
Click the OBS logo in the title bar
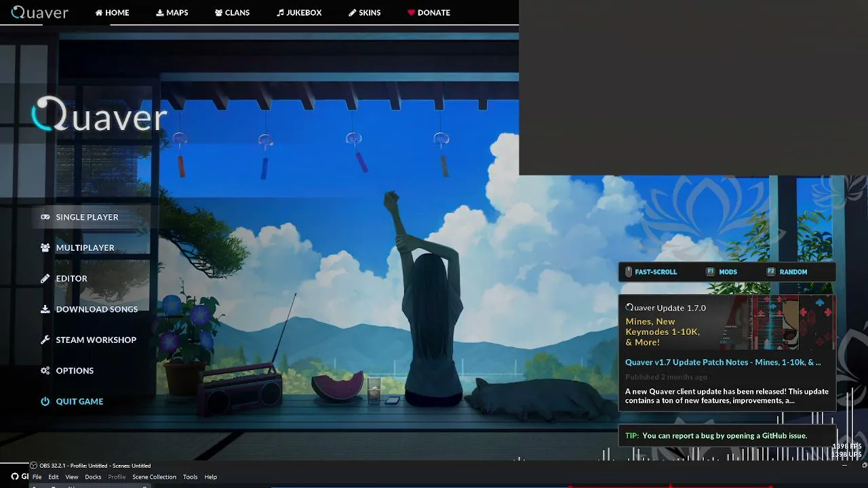(33, 466)
